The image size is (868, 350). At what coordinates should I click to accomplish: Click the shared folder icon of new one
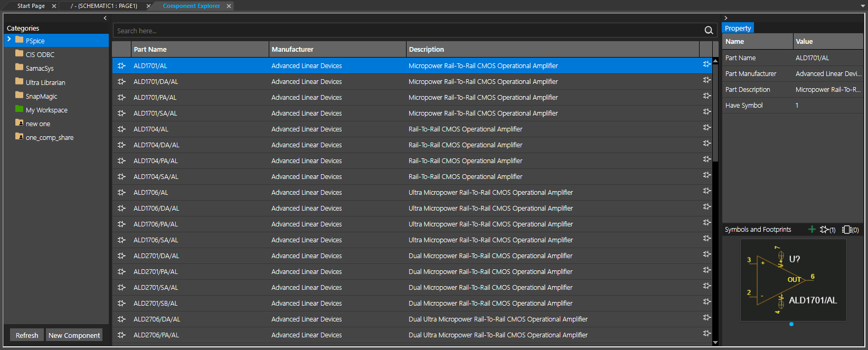[20, 122]
